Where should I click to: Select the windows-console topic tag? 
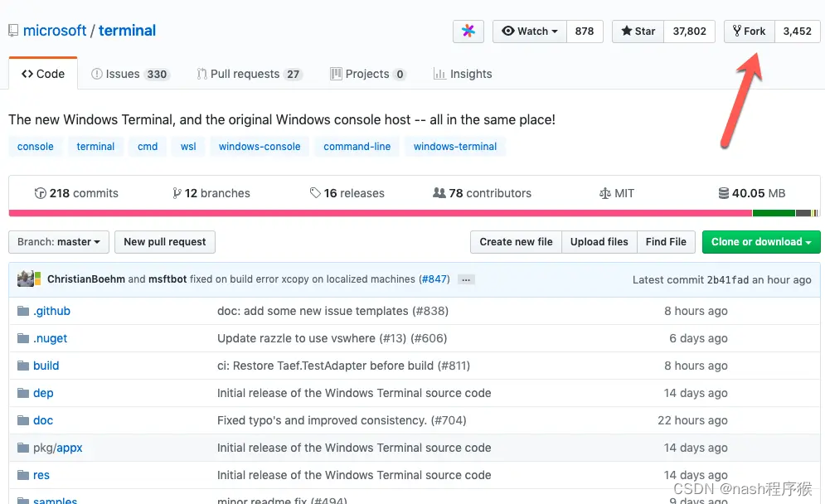pyautogui.click(x=260, y=146)
